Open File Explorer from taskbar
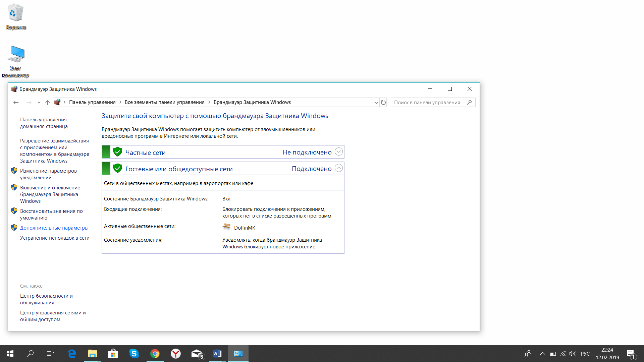644x362 pixels. (x=93, y=354)
